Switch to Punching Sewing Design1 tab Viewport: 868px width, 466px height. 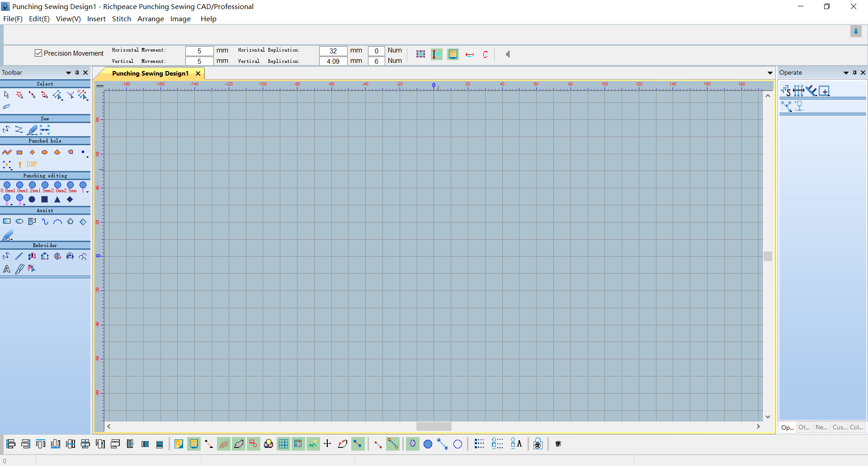coord(150,73)
